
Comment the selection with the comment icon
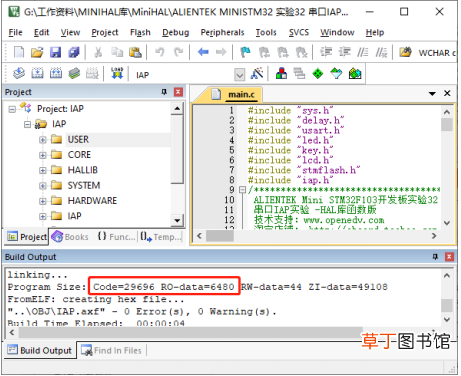[363, 52]
